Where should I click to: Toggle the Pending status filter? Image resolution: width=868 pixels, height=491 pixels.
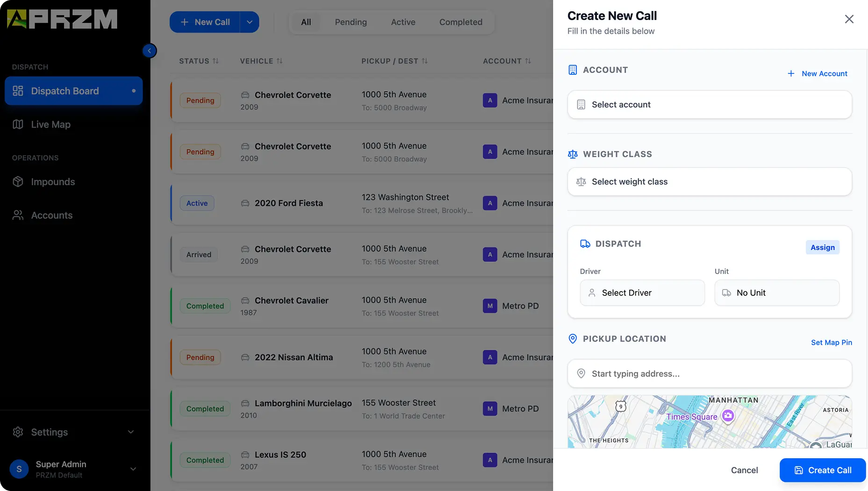[351, 22]
